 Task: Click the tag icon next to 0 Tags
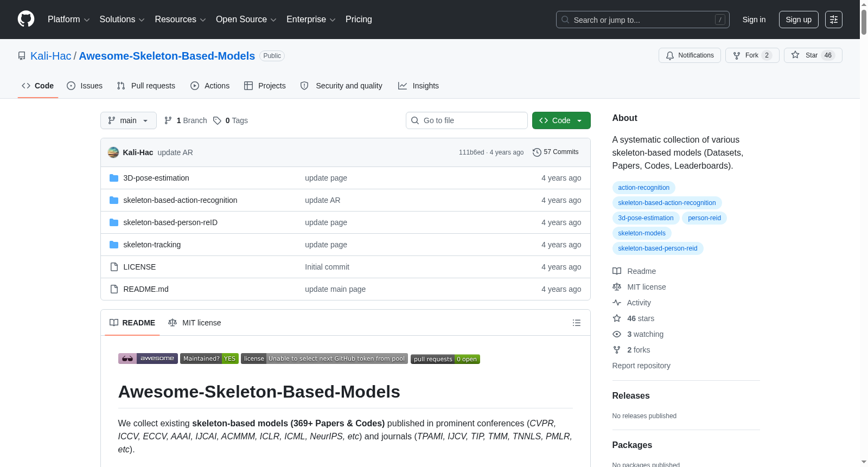click(217, 120)
